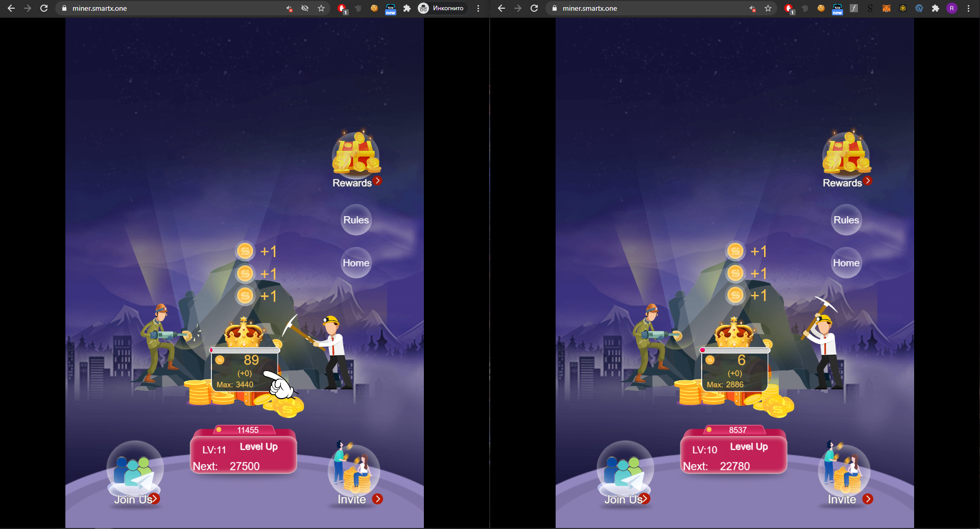
Task: Open Rewards in the left game
Action: click(356, 159)
